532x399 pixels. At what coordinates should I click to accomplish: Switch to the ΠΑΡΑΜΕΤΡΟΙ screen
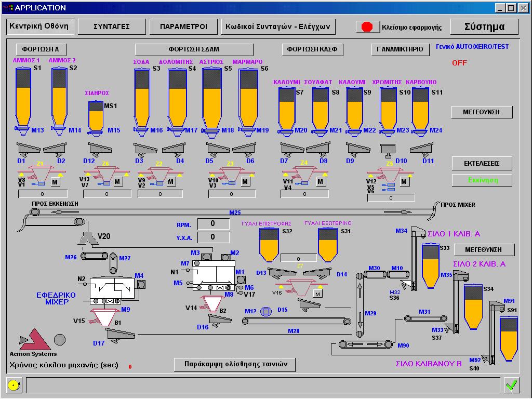(x=184, y=26)
